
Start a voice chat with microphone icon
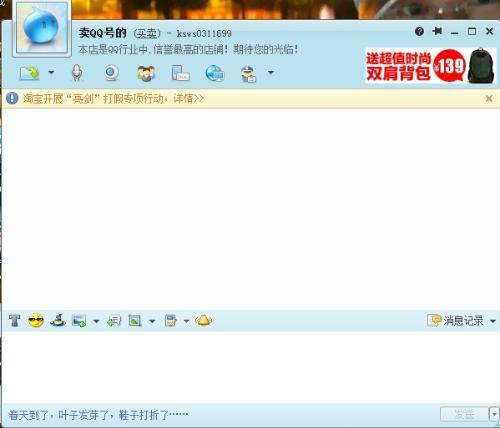coord(77,73)
